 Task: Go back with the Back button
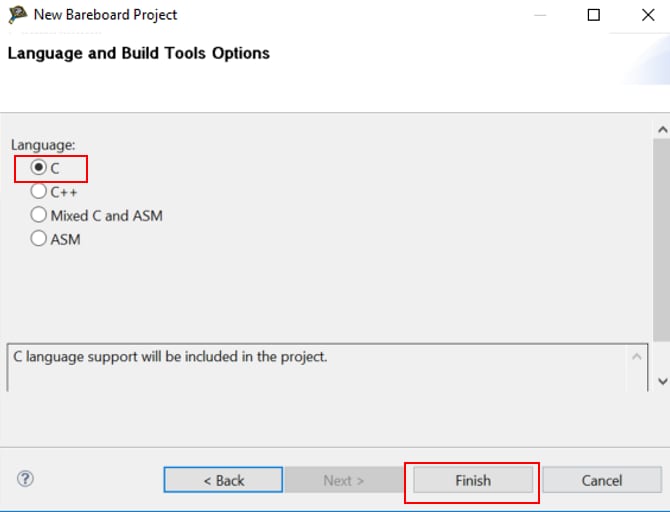click(x=223, y=480)
